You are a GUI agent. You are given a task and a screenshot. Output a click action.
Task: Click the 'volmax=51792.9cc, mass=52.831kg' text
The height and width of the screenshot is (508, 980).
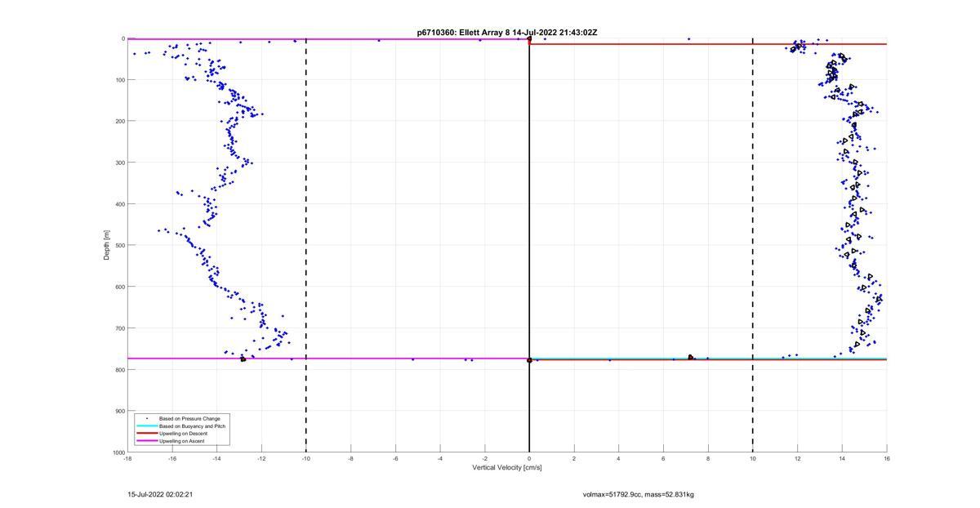(x=638, y=494)
